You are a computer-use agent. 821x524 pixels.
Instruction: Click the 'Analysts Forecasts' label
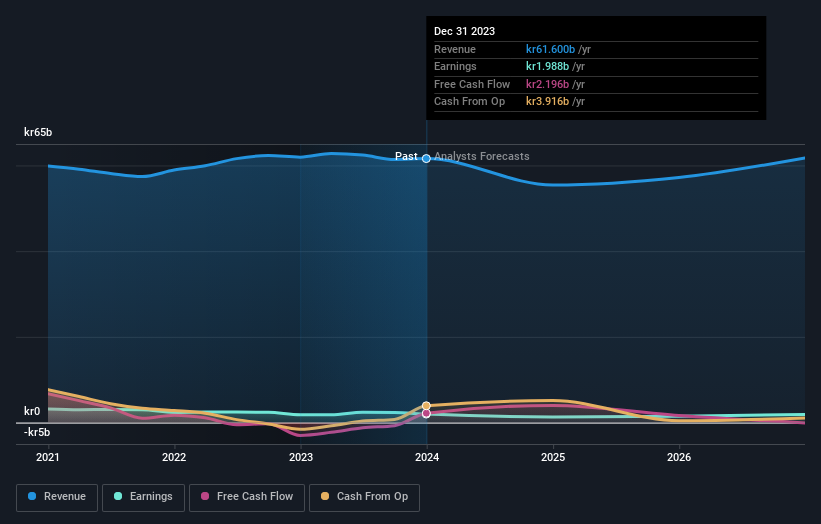pyautogui.click(x=482, y=157)
